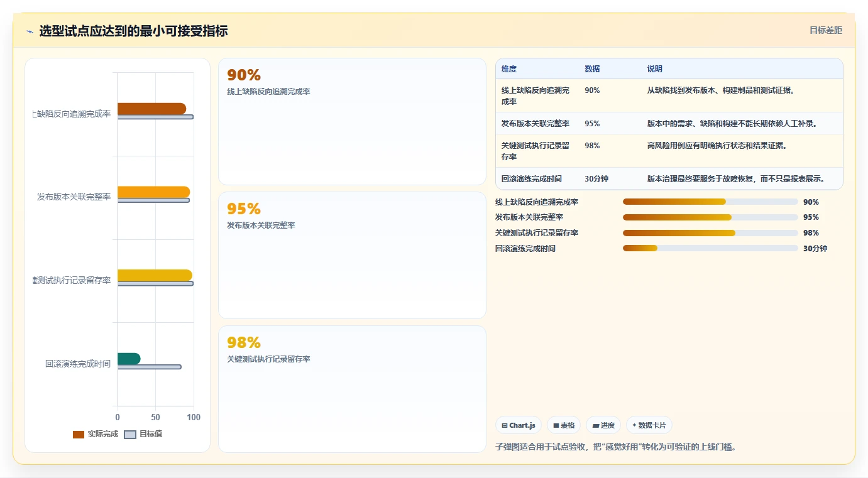The width and height of the screenshot is (868, 478).
Task: Click the progress bar for 关键测试执行记录留存率
Action: 710,232
